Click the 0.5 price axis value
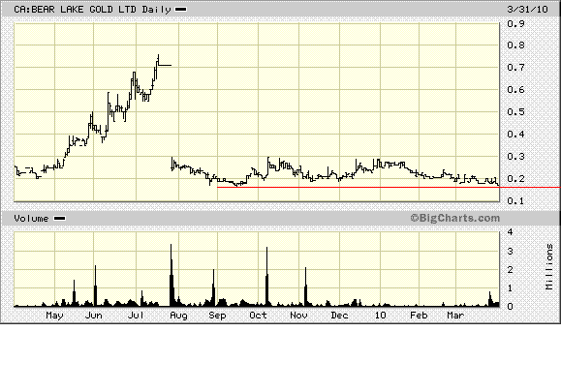Viewport: 561px width, 392px height. [x=515, y=112]
